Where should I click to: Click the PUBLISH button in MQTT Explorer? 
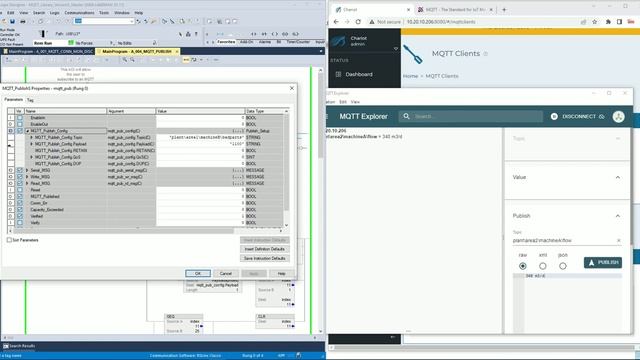coord(603,262)
